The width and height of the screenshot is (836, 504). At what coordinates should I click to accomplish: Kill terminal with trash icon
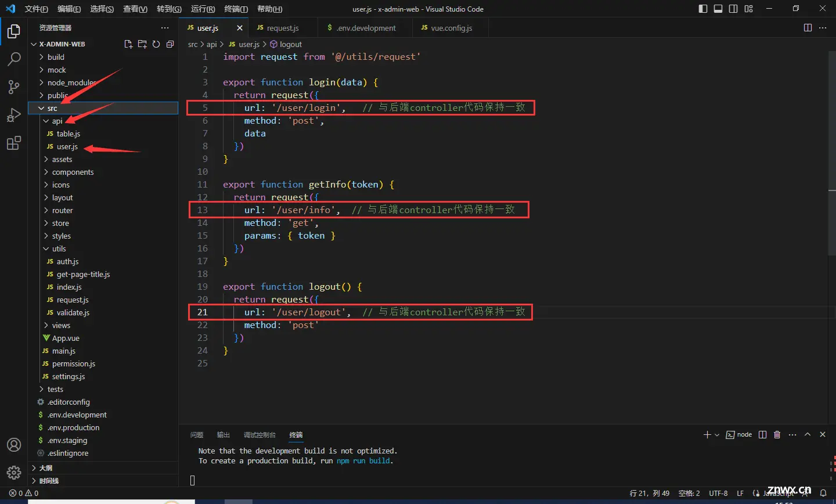point(777,434)
